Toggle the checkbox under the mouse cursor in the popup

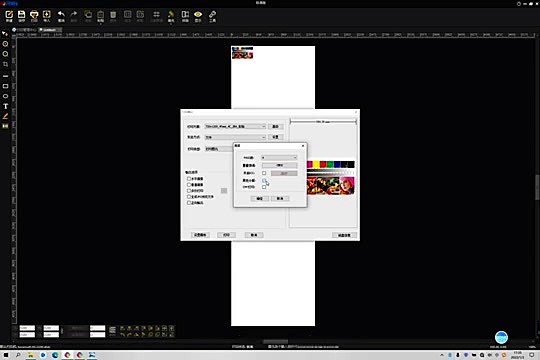[x=264, y=181]
